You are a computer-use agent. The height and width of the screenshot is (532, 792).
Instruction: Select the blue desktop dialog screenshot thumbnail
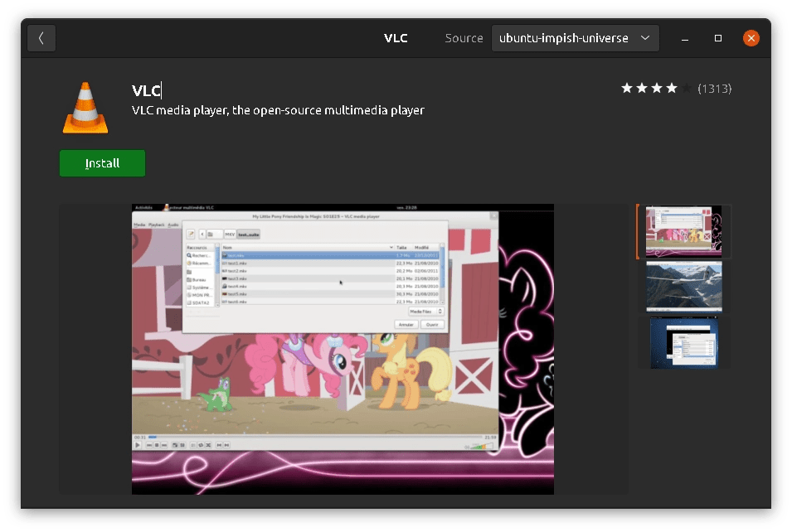tap(684, 343)
